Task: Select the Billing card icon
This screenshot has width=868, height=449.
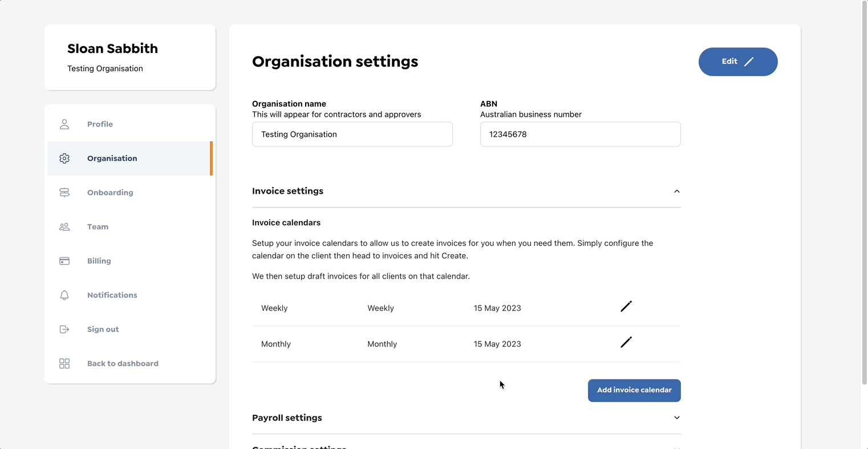Action: tap(64, 261)
